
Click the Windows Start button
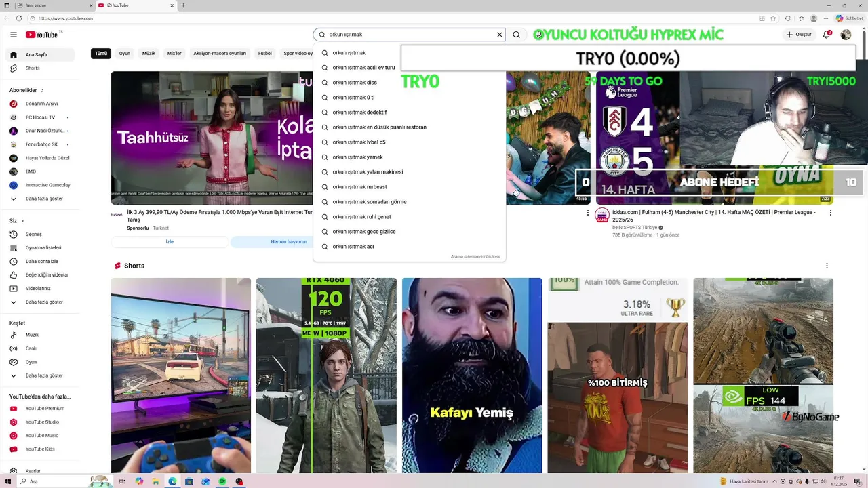[x=7, y=481]
